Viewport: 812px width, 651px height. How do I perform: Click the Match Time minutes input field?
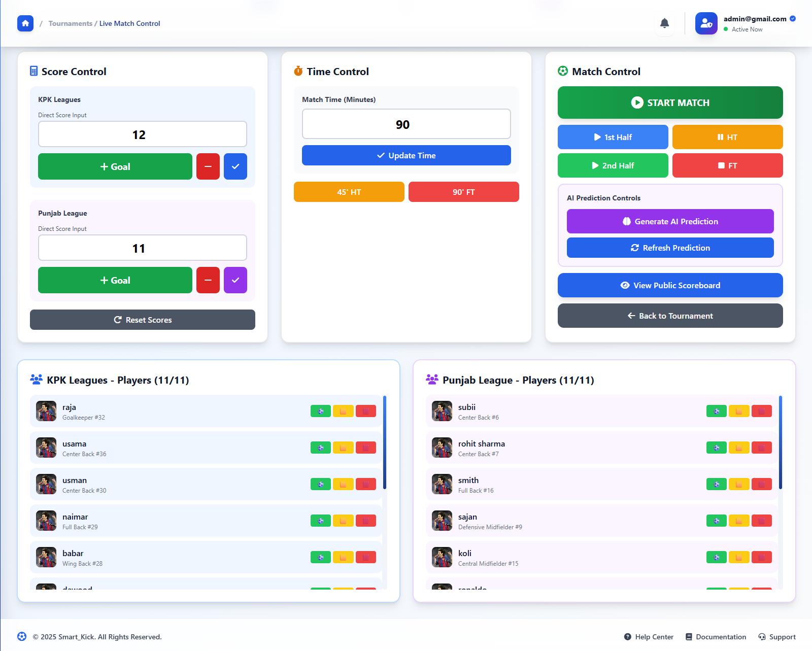pyautogui.click(x=406, y=124)
